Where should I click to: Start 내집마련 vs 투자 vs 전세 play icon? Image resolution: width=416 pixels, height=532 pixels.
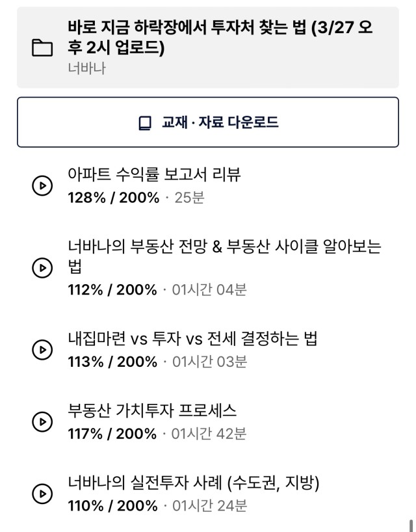tap(42, 350)
